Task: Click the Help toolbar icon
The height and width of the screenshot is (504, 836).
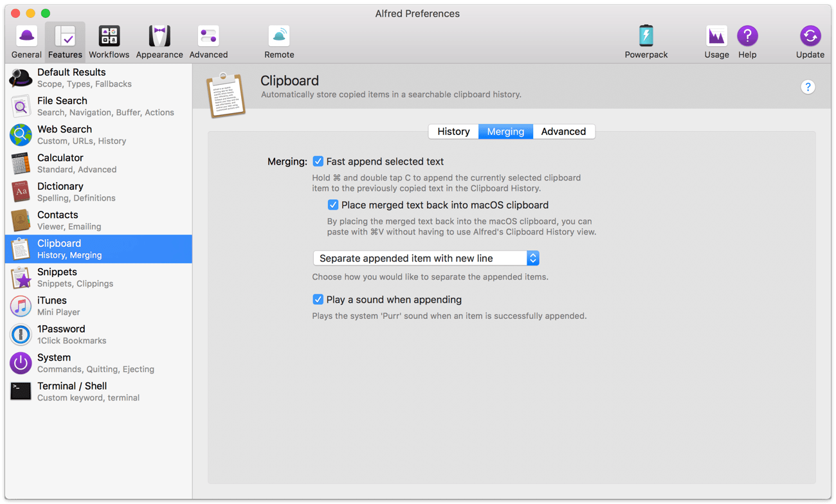Action: [747, 36]
